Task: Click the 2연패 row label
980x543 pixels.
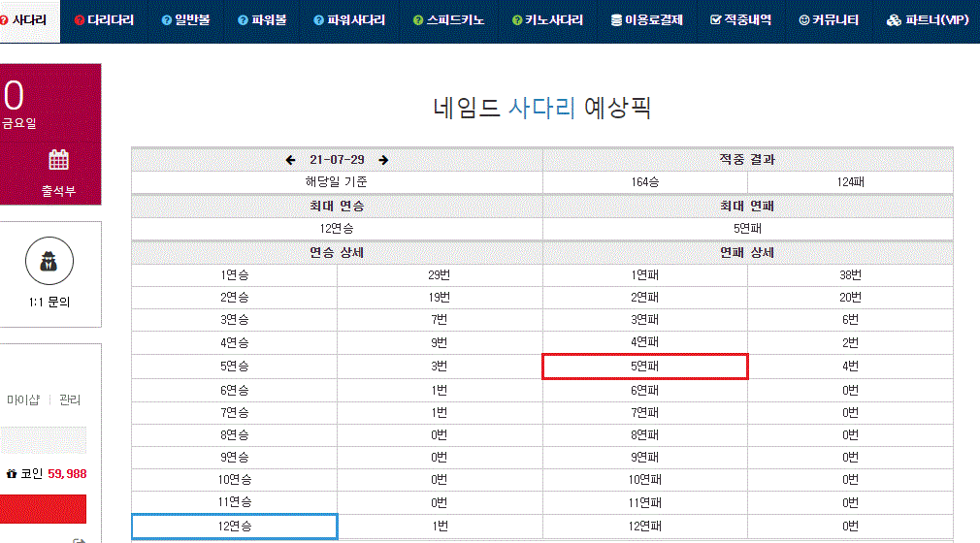Action: 645,298
